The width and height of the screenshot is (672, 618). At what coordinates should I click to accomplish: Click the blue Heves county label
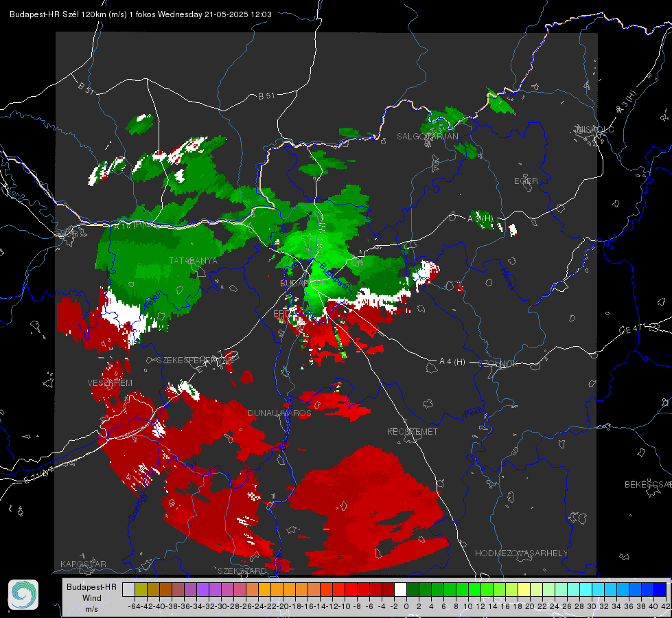507,279
